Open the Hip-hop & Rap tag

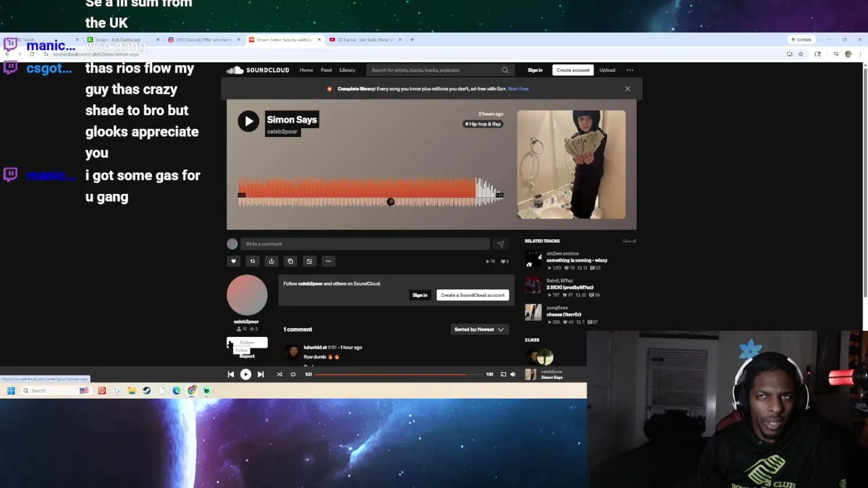[x=483, y=124]
